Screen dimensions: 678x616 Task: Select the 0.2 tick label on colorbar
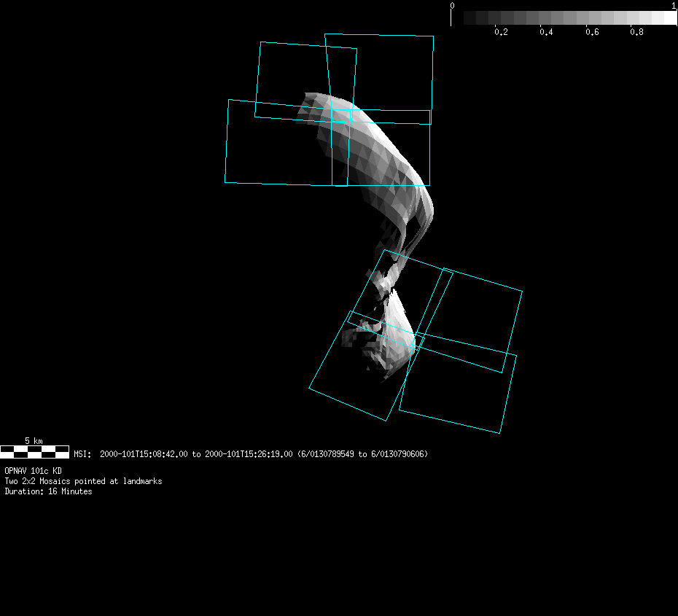coord(501,33)
